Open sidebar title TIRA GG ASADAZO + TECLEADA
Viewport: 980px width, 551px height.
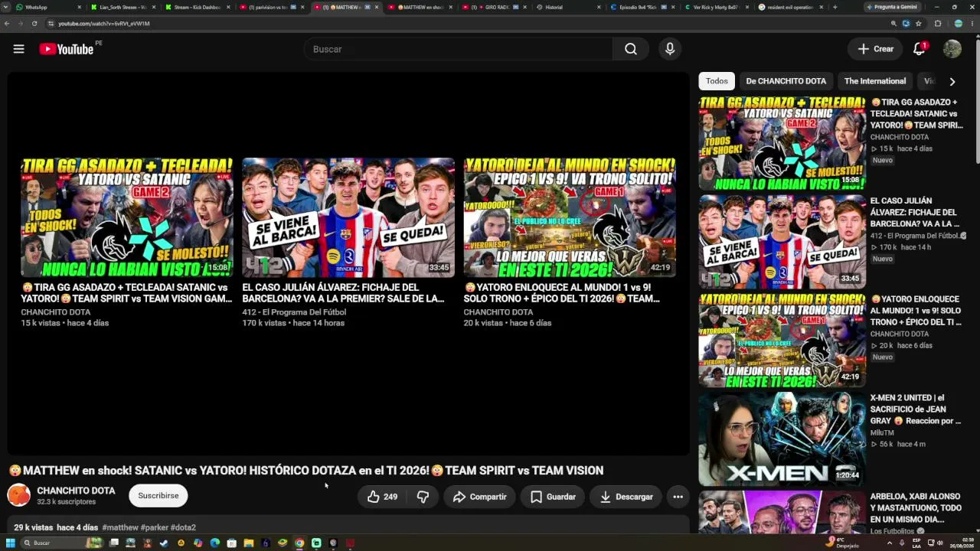click(916, 113)
